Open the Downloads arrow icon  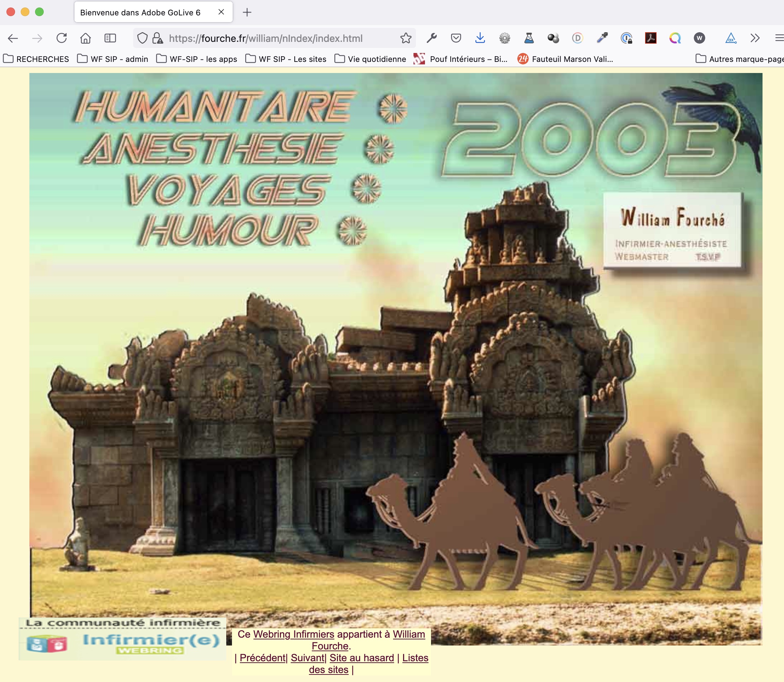click(x=480, y=38)
